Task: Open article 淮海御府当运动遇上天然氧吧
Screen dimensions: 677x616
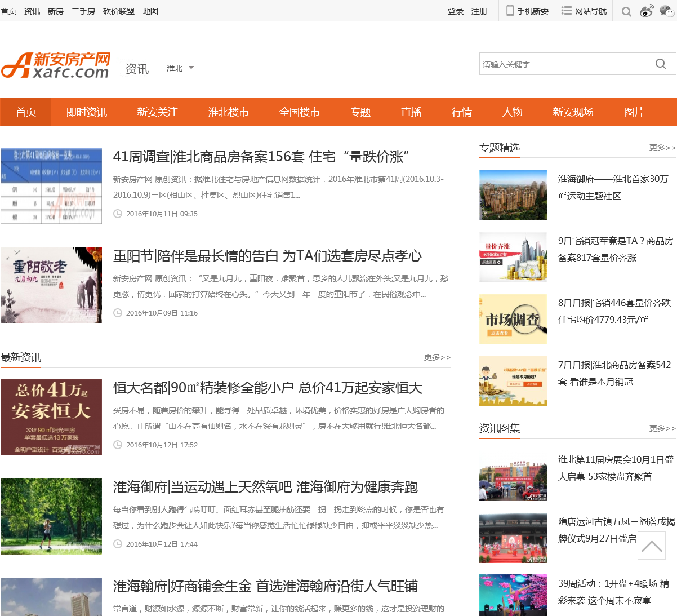Action: (265, 487)
